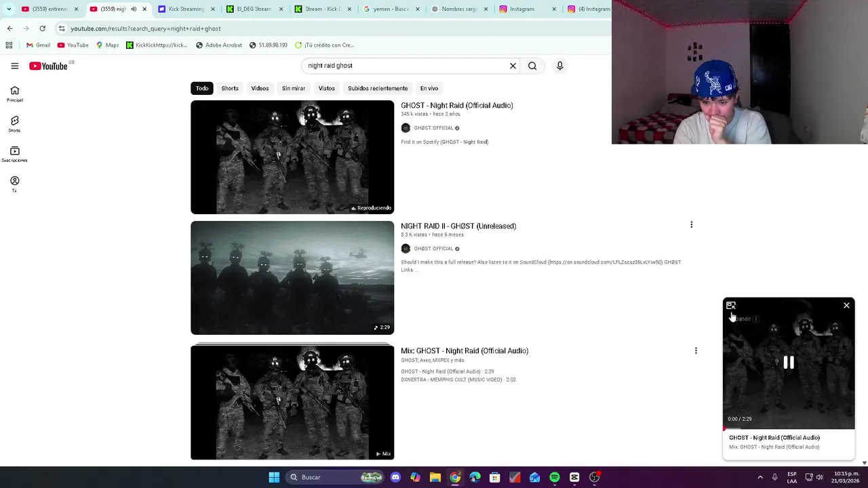This screenshot has height=488, width=868.
Task: Open the Windows Start menu
Action: coord(274,477)
